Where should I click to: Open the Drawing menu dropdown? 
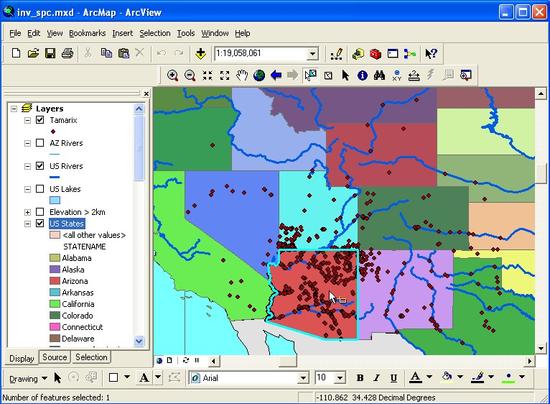[x=28, y=379]
